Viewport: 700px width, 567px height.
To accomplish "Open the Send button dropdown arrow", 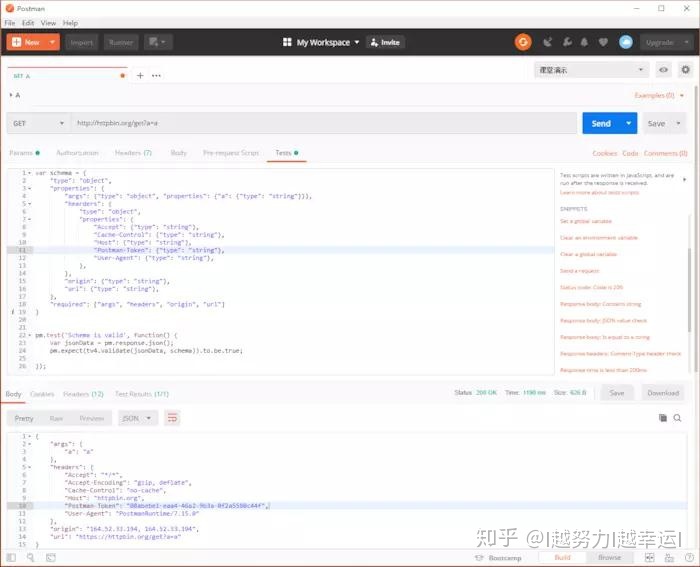I will 629,123.
